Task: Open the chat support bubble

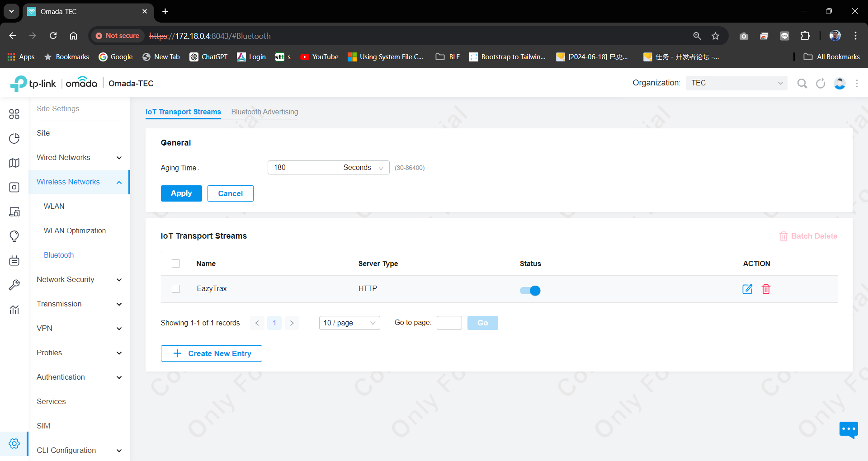Action: point(849,429)
